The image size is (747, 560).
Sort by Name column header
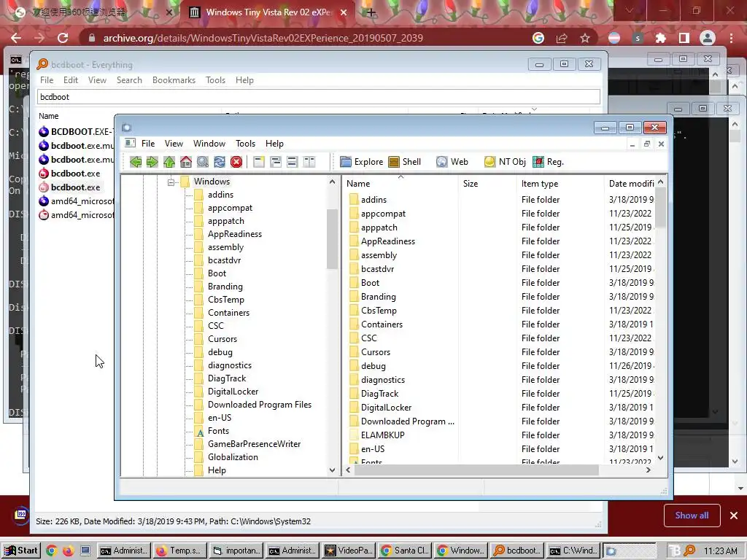coord(400,184)
